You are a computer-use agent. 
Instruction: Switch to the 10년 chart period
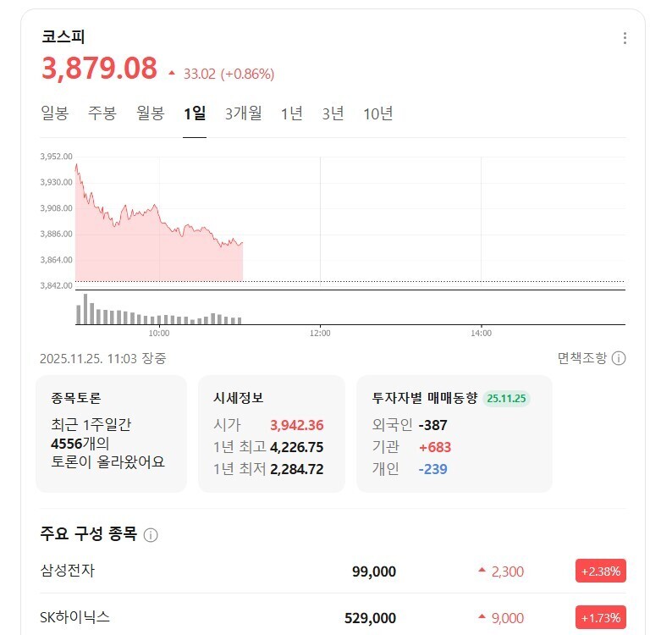tap(378, 113)
